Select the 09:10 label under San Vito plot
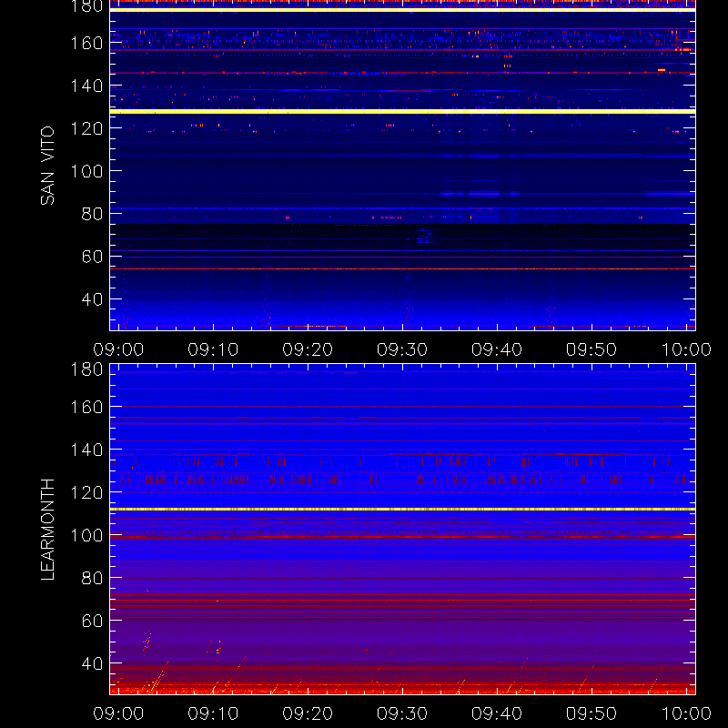This screenshot has height=728, width=728. tap(213, 349)
